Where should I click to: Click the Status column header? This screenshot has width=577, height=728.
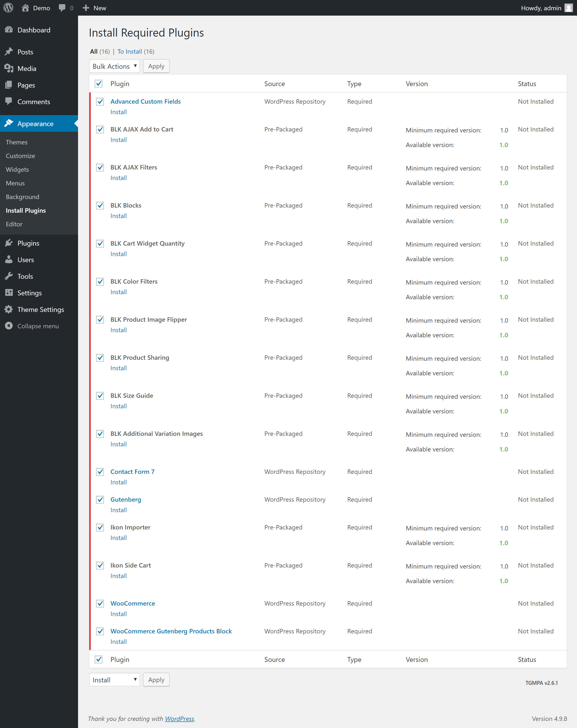[527, 84]
